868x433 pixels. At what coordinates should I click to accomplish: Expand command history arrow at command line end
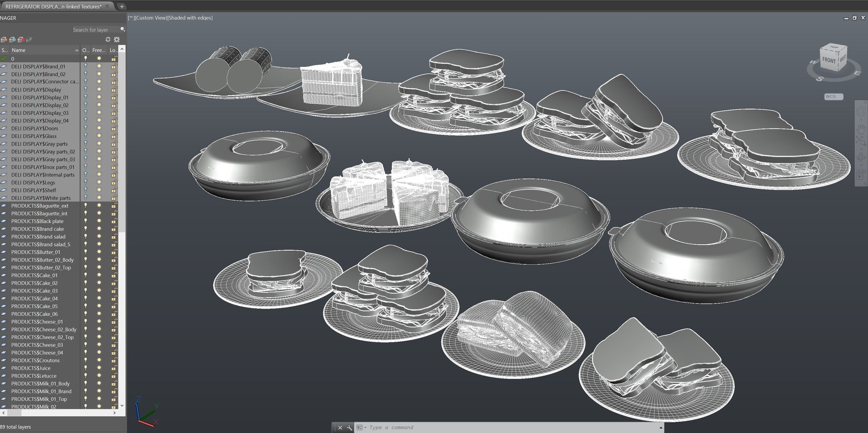point(661,427)
